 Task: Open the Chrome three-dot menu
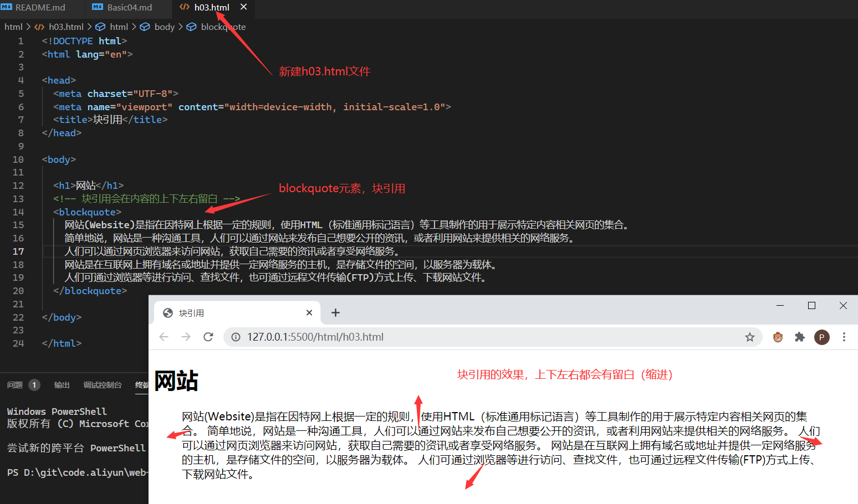coord(844,337)
